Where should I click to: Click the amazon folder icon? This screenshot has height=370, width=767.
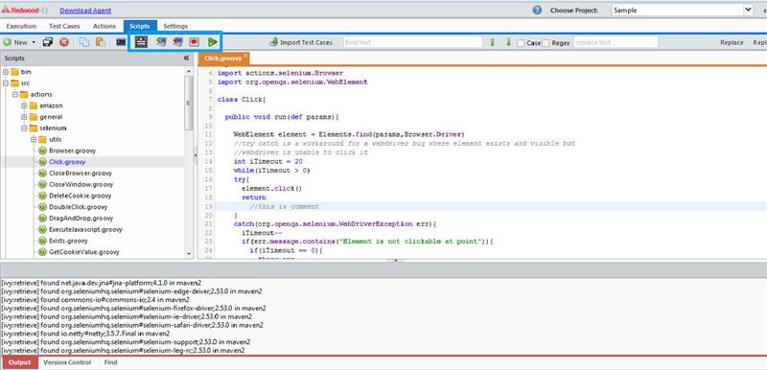point(33,106)
